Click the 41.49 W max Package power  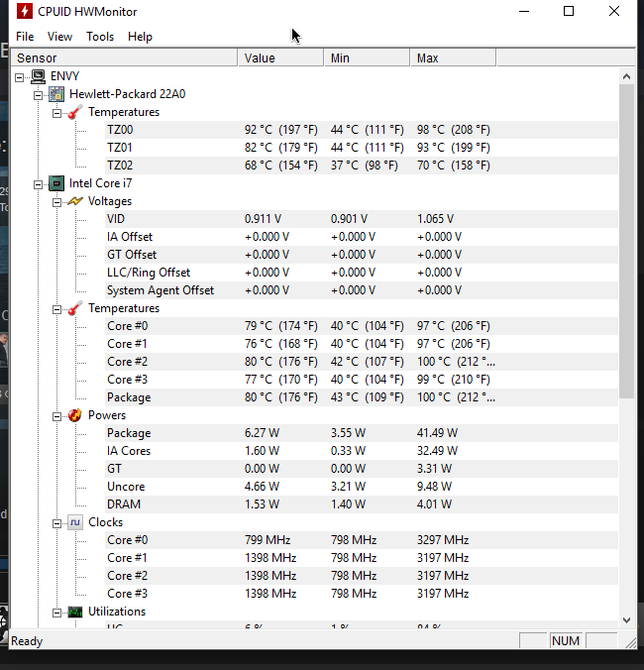tap(437, 433)
